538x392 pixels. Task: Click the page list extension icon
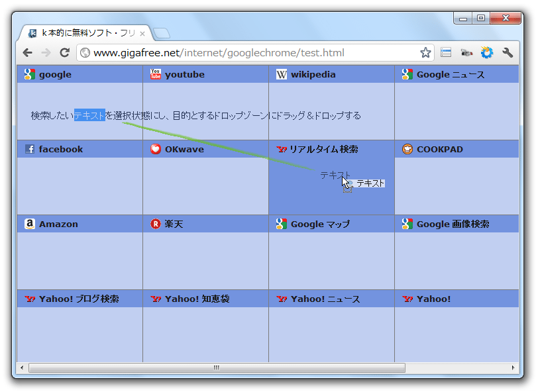click(446, 52)
